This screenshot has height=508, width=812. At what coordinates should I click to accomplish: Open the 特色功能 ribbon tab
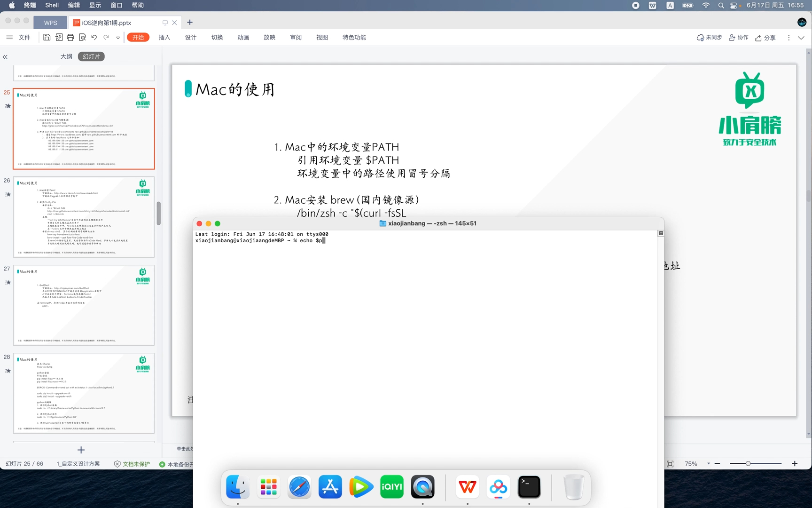(x=354, y=37)
